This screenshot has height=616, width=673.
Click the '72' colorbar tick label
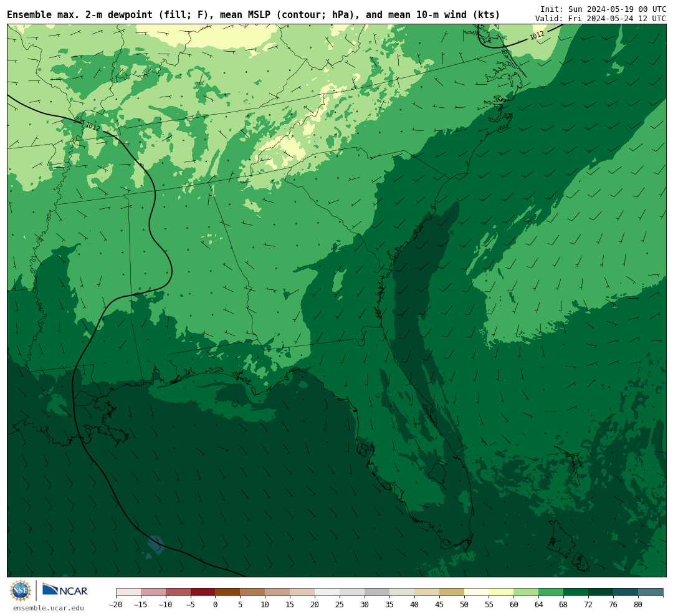click(588, 604)
